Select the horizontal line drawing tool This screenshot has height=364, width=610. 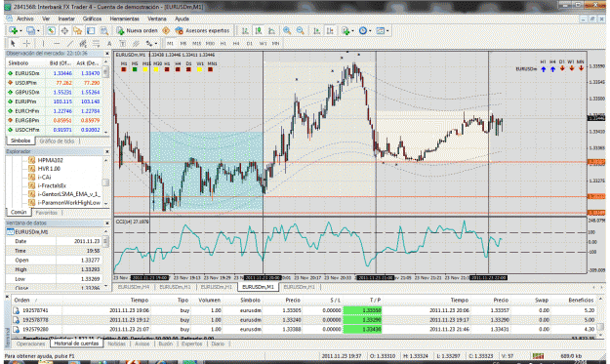tap(57, 44)
